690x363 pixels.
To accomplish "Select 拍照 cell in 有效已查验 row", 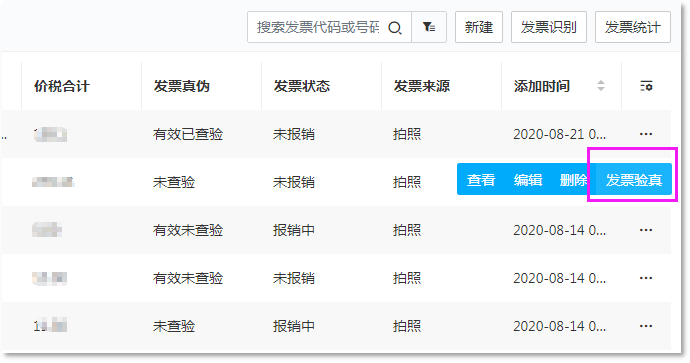I will point(407,134).
